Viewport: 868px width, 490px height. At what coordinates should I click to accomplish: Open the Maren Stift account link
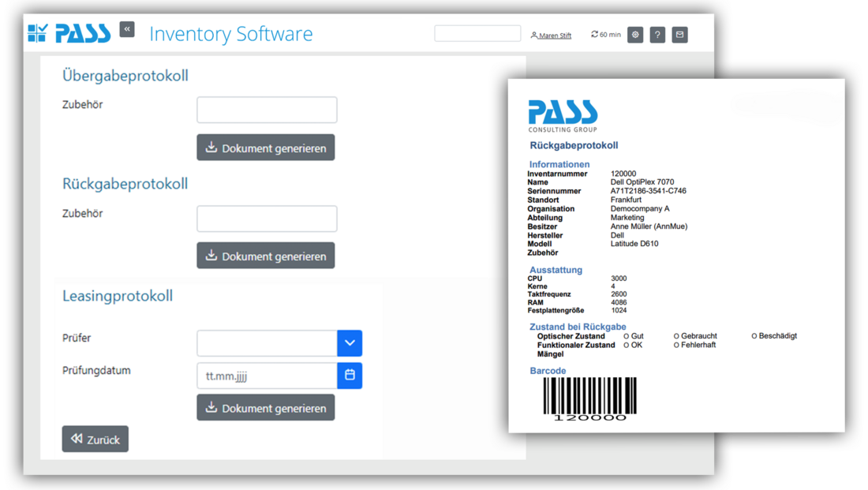pyautogui.click(x=555, y=34)
